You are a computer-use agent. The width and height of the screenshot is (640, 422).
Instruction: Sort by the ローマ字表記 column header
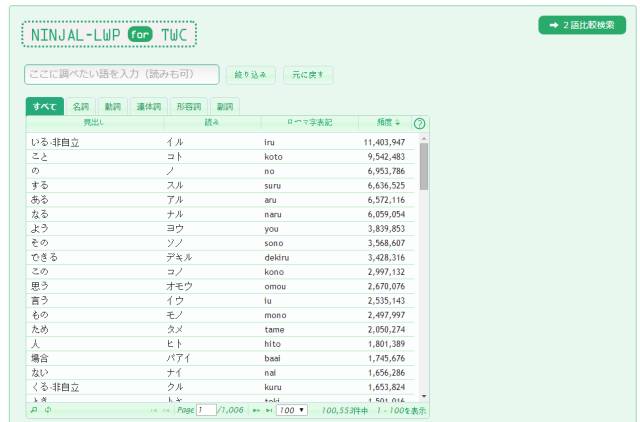(309, 122)
